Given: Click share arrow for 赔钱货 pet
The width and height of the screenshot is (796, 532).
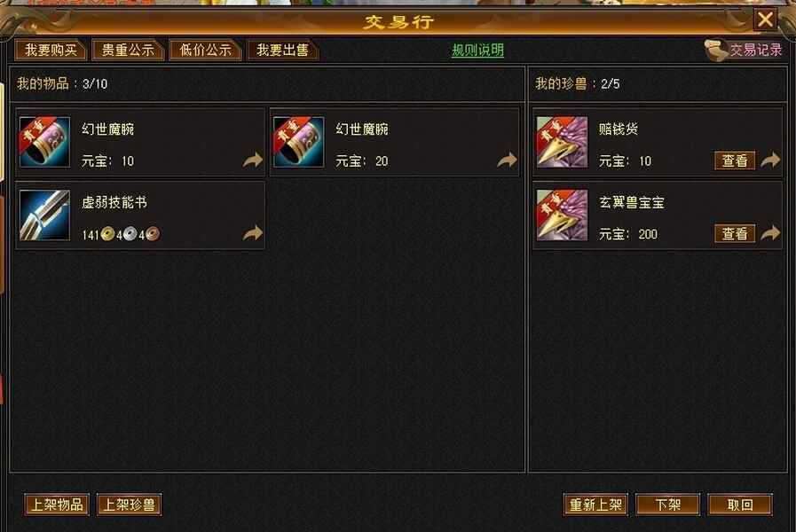Looking at the screenshot, I should (x=770, y=160).
